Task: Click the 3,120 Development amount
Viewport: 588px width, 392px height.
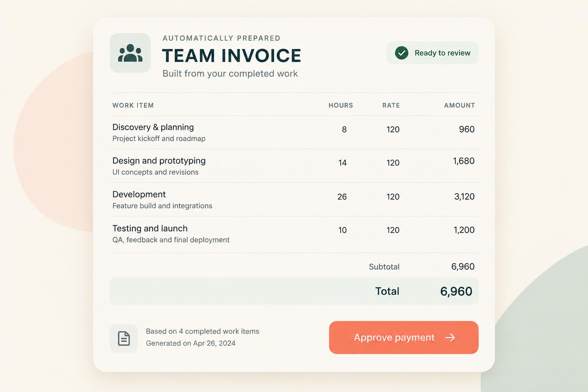Action: point(464,197)
